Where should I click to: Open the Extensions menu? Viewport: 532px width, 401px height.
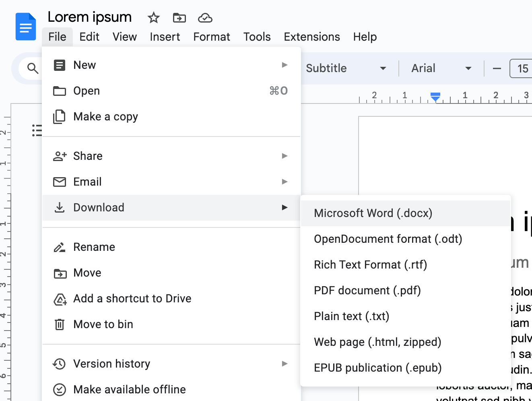click(x=312, y=37)
